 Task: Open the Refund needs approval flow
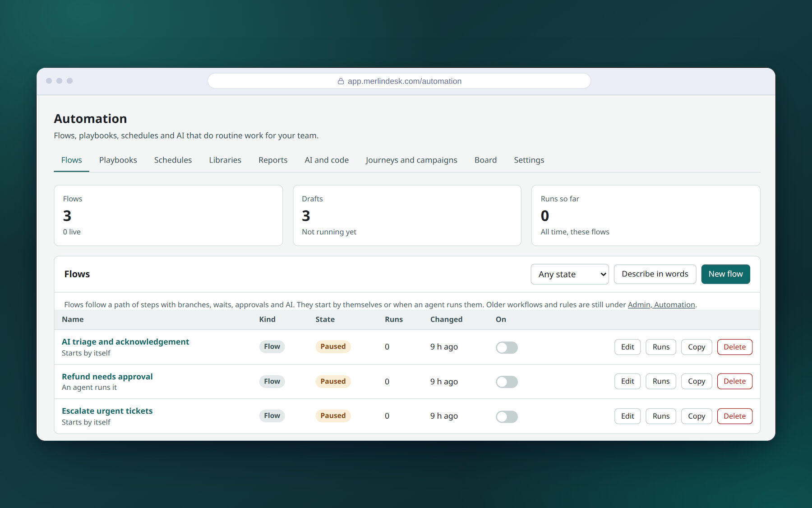tap(107, 377)
